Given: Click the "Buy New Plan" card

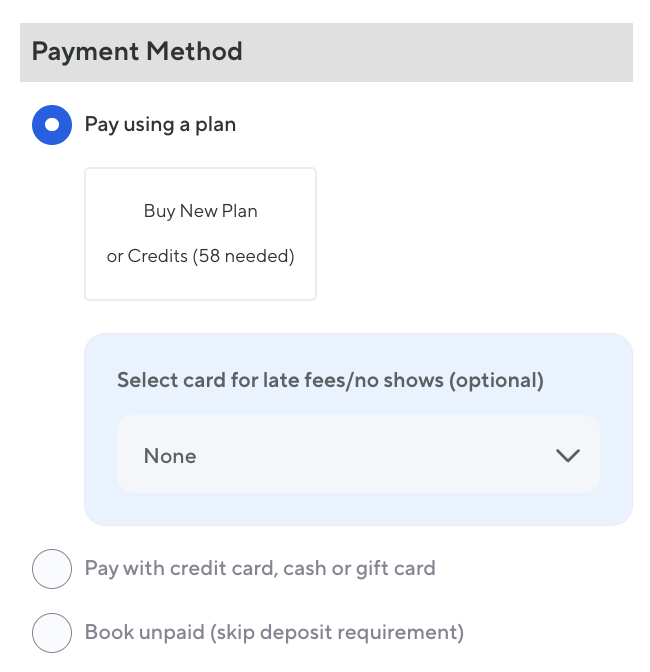Looking at the screenshot, I should (x=200, y=234).
